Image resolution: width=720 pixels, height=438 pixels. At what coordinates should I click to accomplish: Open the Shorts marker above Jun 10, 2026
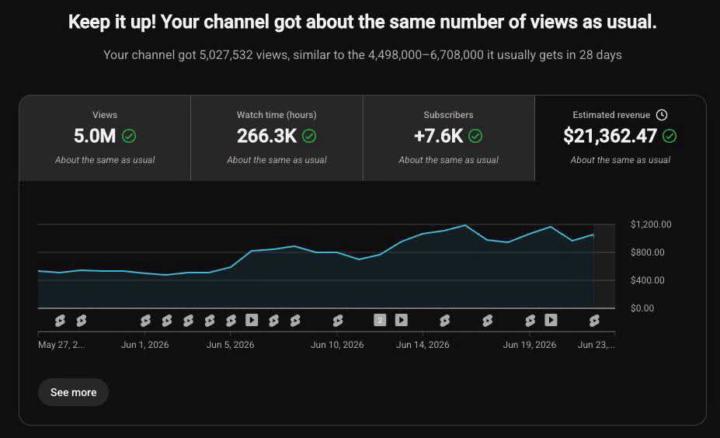click(x=338, y=320)
